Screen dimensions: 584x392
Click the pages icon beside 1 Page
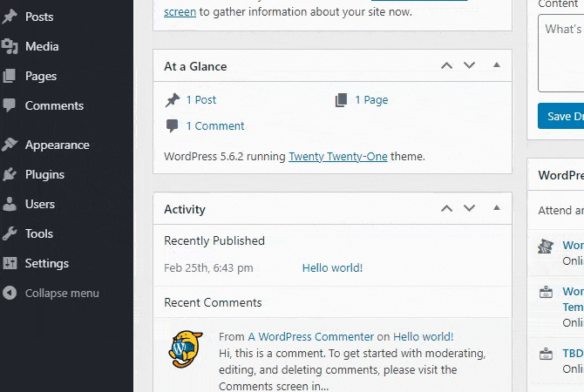coord(341,100)
